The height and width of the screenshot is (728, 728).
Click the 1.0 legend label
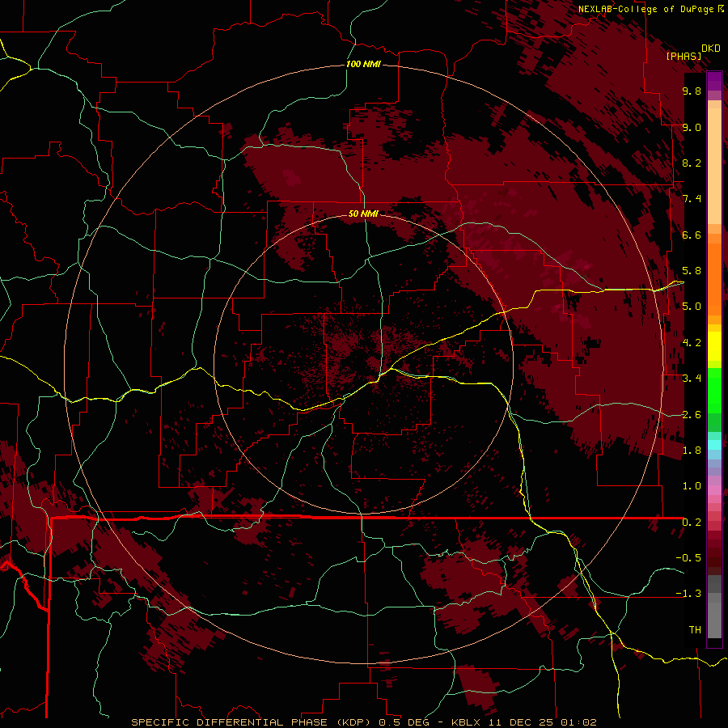coord(692,486)
